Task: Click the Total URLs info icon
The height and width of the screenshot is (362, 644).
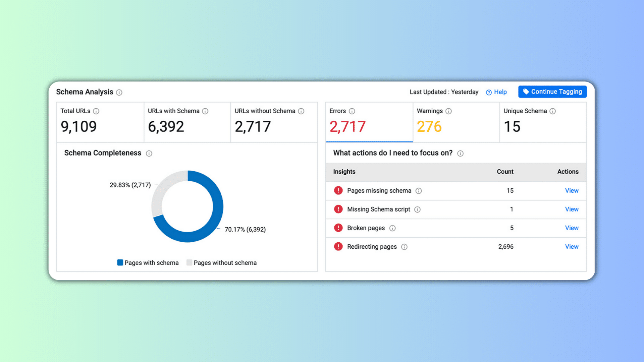Action: (96, 111)
